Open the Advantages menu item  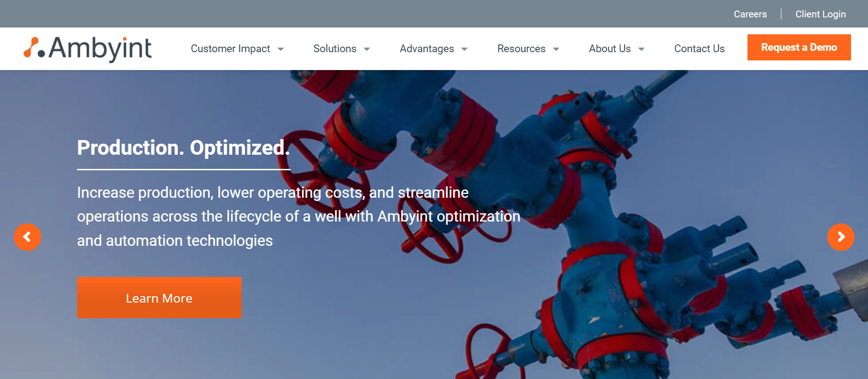coord(427,49)
